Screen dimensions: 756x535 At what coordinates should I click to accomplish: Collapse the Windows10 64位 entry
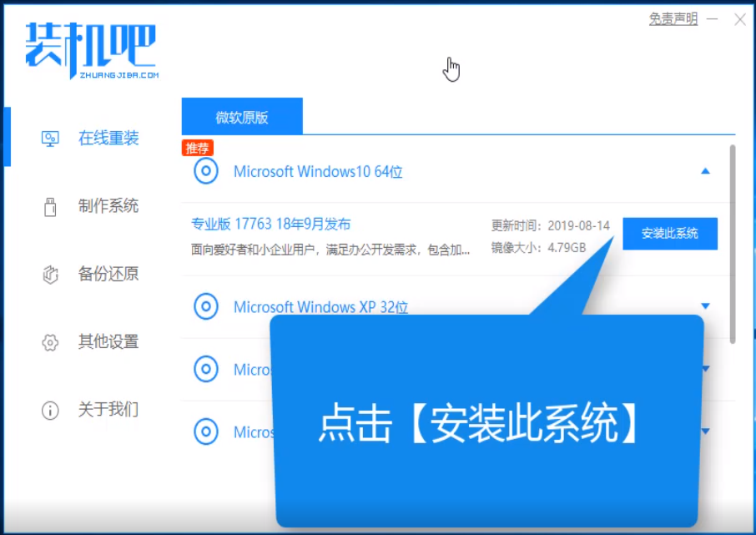[705, 171]
